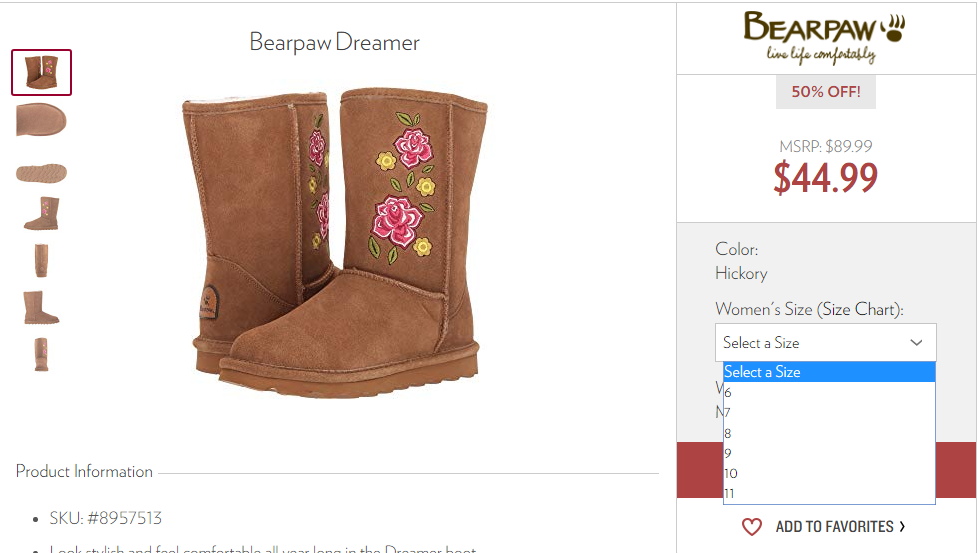
Task: Choose size 8 from the list
Action: 829,433
